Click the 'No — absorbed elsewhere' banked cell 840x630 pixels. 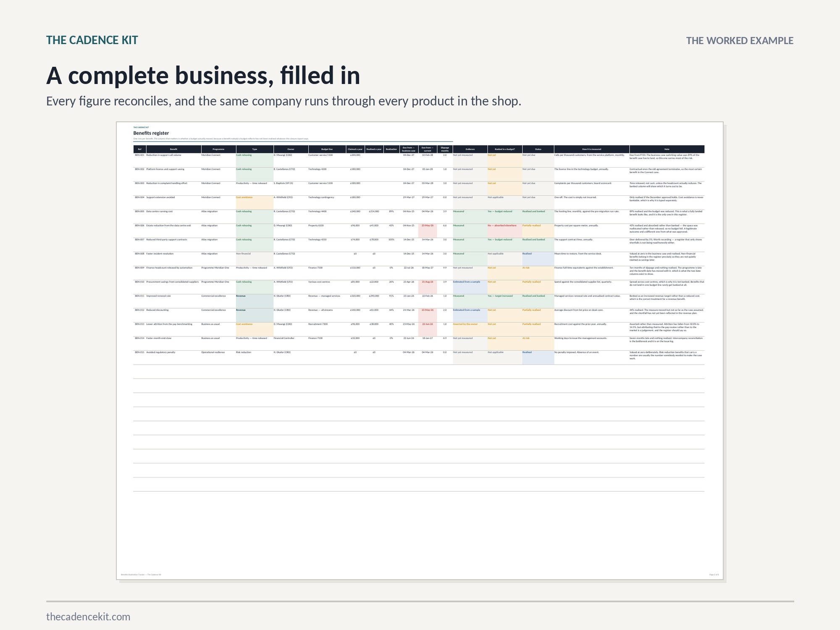click(x=505, y=231)
